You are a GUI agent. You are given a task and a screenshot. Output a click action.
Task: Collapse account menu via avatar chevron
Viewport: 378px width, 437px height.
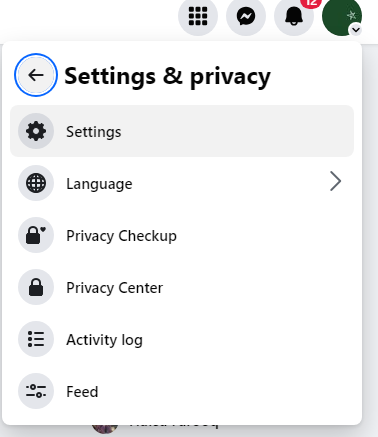pyautogui.click(x=356, y=30)
